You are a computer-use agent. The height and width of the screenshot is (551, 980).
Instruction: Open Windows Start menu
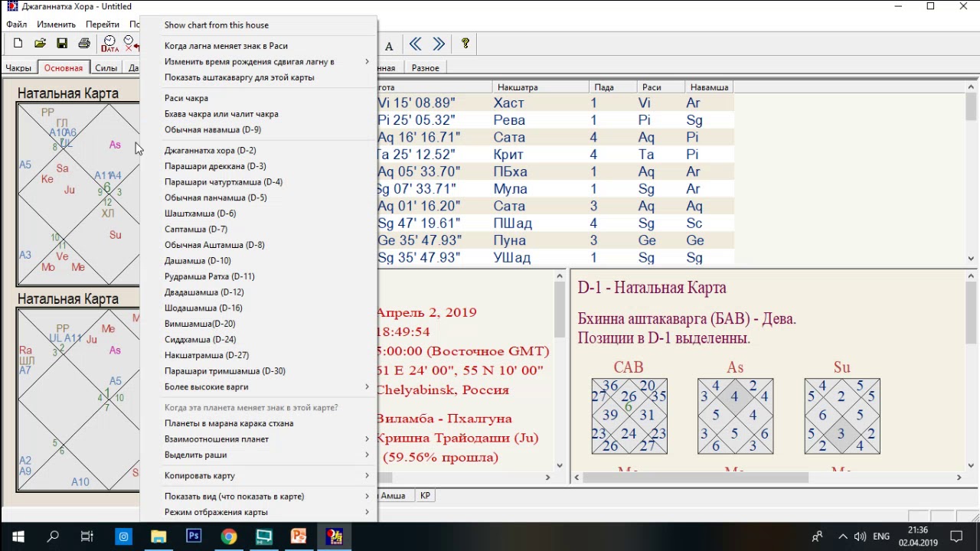click(x=18, y=536)
